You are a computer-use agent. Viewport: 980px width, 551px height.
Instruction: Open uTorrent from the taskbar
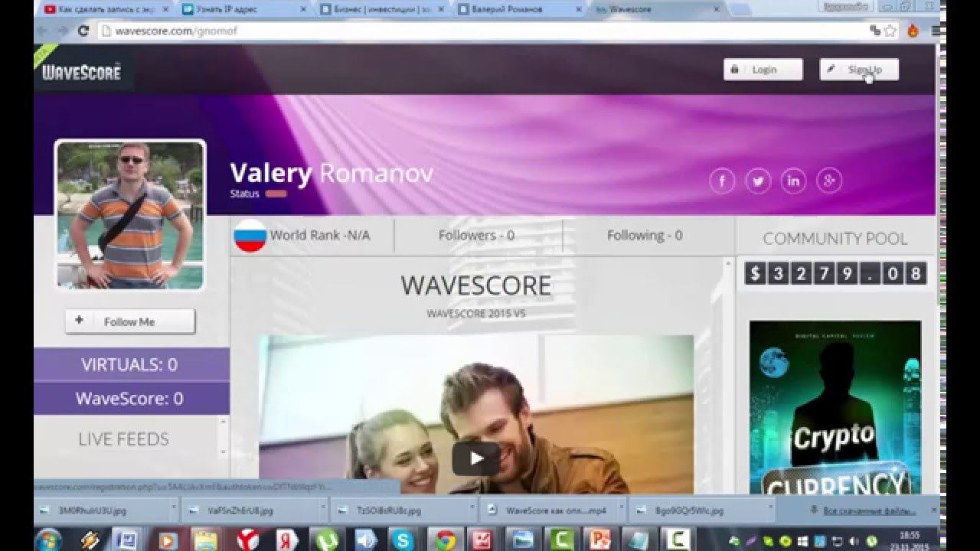tap(327, 540)
